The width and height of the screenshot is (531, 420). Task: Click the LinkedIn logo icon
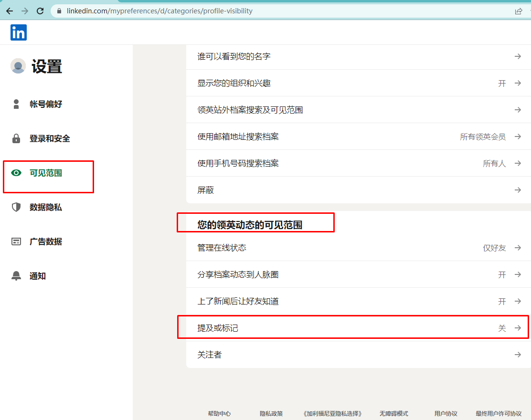point(18,32)
